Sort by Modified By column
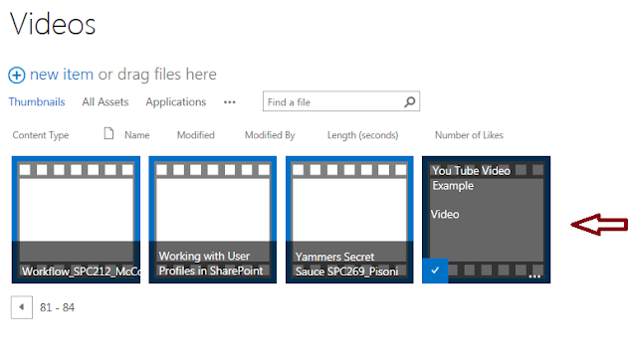This screenshot has height=364, width=637. tap(270, 135)
